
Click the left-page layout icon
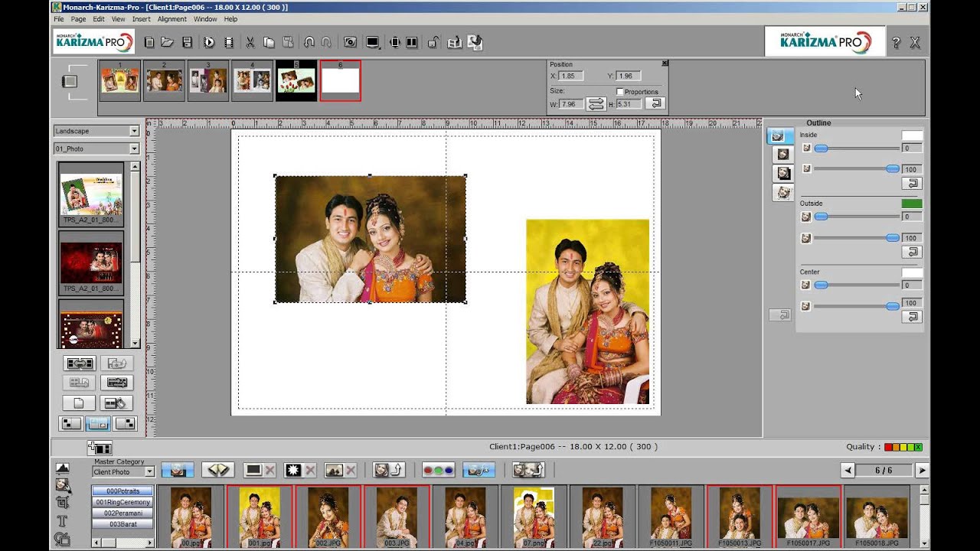[71, 423]
